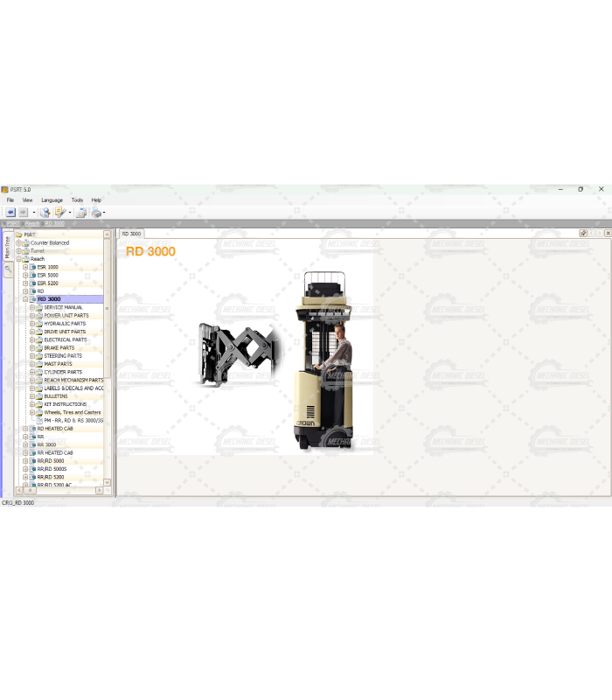This screenshot has width=612, height=700.
Task: Click the notes pencil icon in toolbar
Action: coord(59,213)
